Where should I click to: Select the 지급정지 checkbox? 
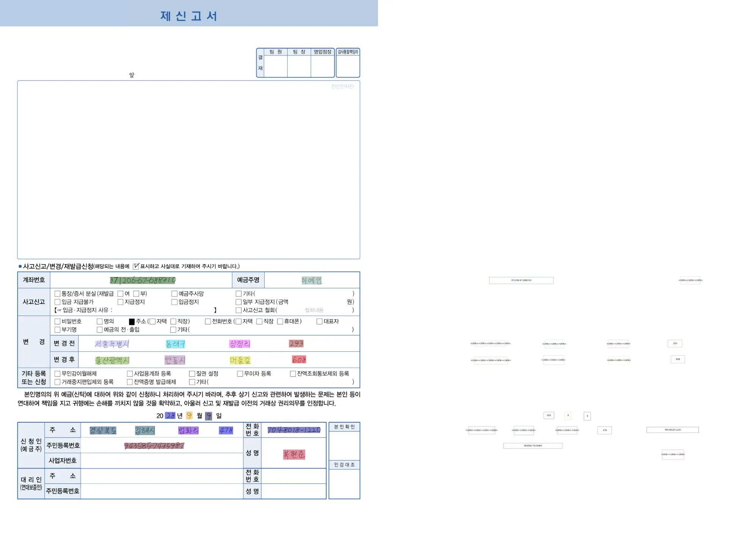coord(120,302)
